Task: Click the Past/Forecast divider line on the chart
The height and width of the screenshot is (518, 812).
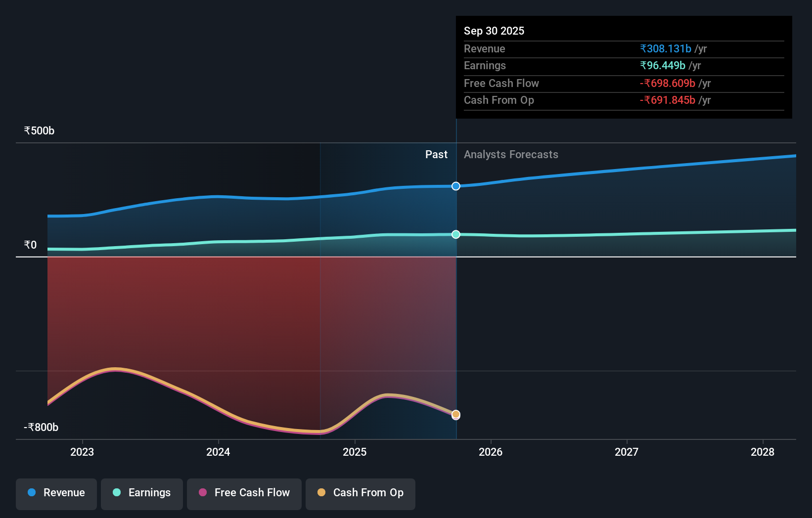Action: [455, 297]
